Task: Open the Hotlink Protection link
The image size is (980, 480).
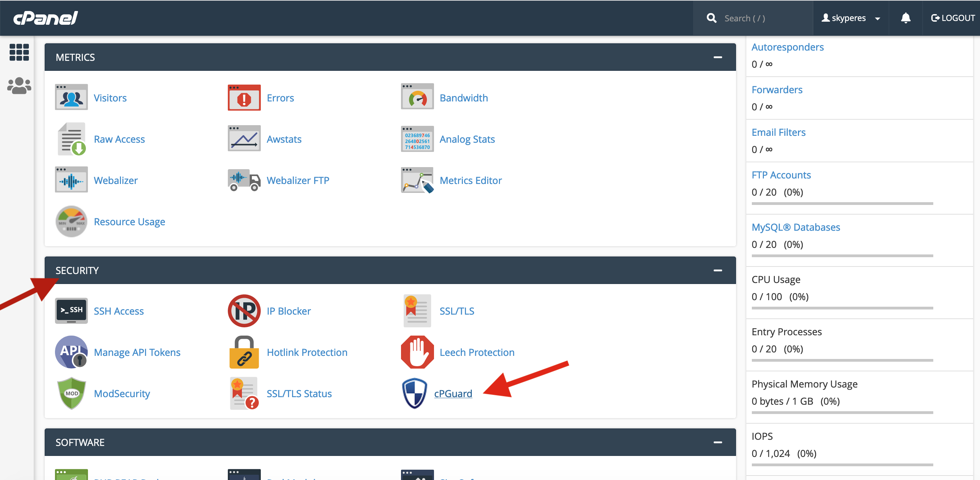Action: [307, 352]
